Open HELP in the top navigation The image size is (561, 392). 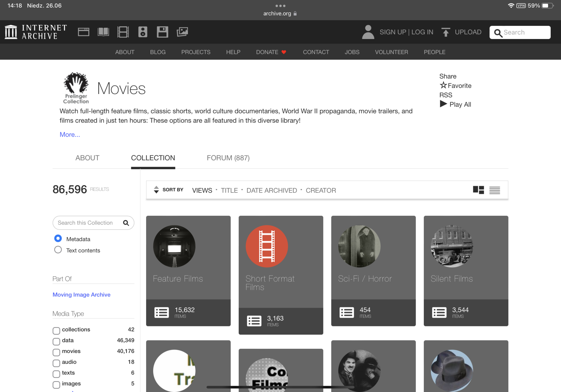click(233, 52)
